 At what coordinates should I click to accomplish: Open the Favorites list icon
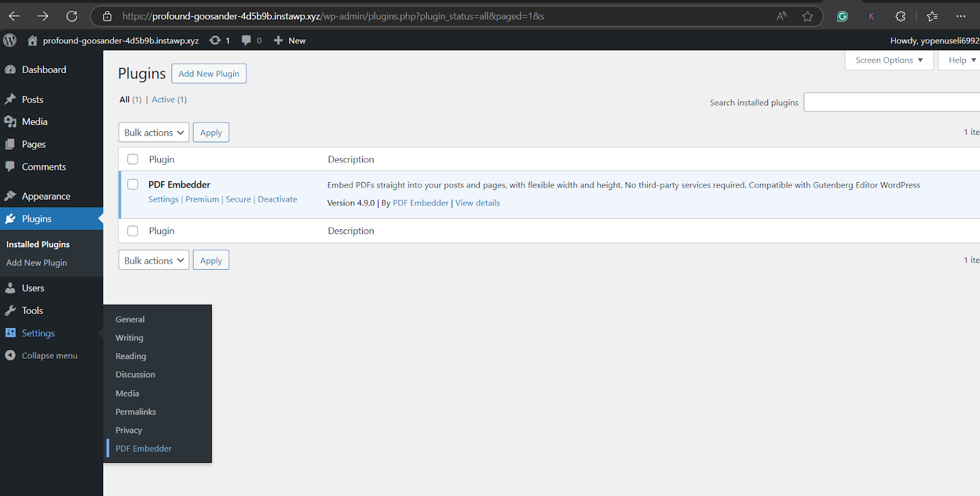click(932, 17)
